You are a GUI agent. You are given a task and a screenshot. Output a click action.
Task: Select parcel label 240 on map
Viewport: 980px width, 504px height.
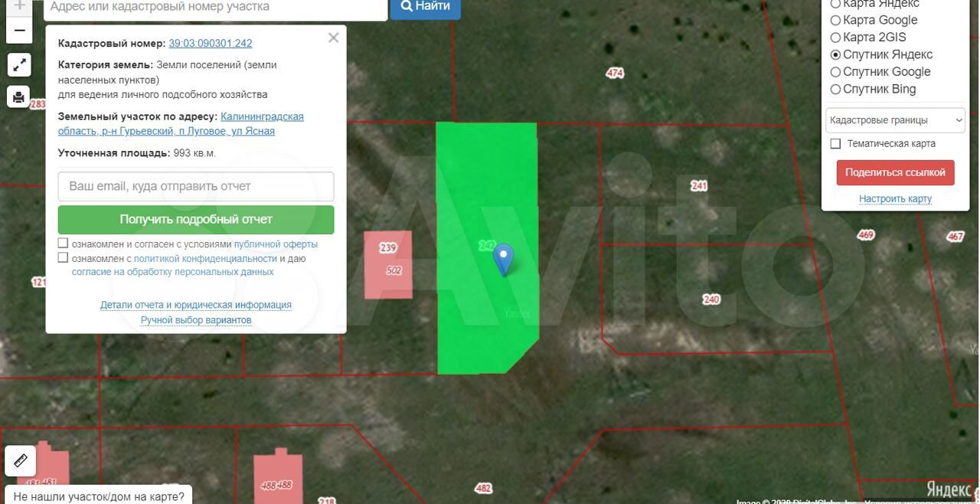(711, 299)
